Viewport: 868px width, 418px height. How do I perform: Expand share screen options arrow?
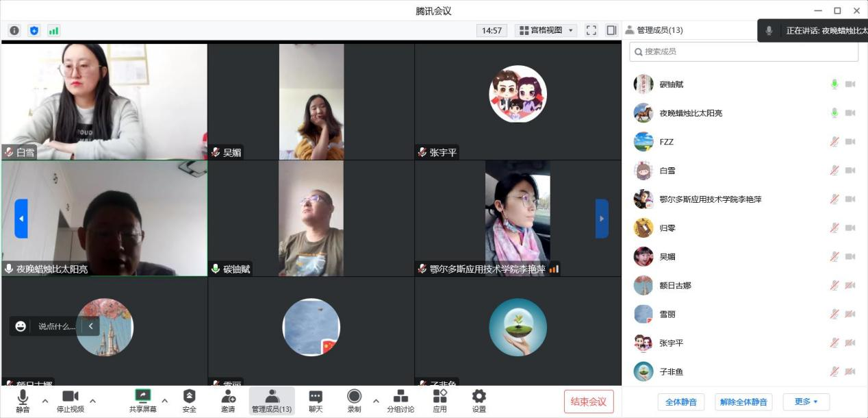(x=164, y=401)
